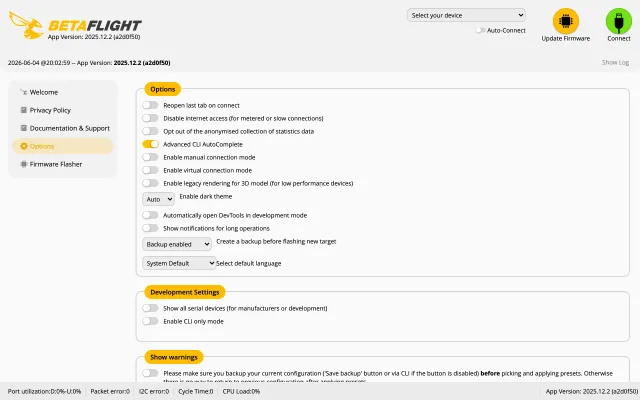Click Packet error:0 in status bar
This screenshot has width=640, height=400.
pos(110,391)
